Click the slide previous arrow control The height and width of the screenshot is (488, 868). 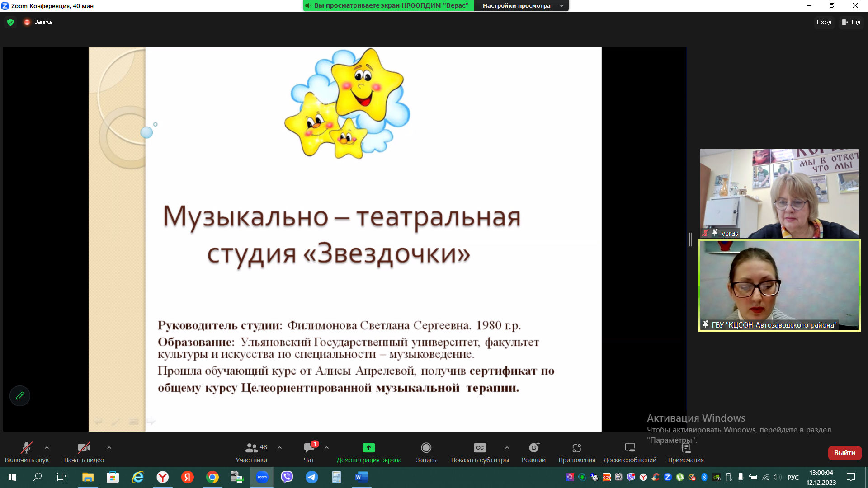pos(98,421)
